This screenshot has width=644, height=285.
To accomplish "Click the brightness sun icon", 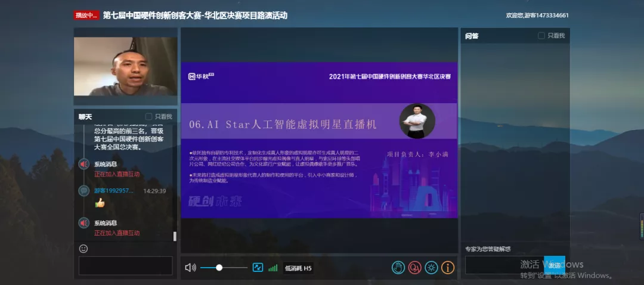I will click(431, 268).
